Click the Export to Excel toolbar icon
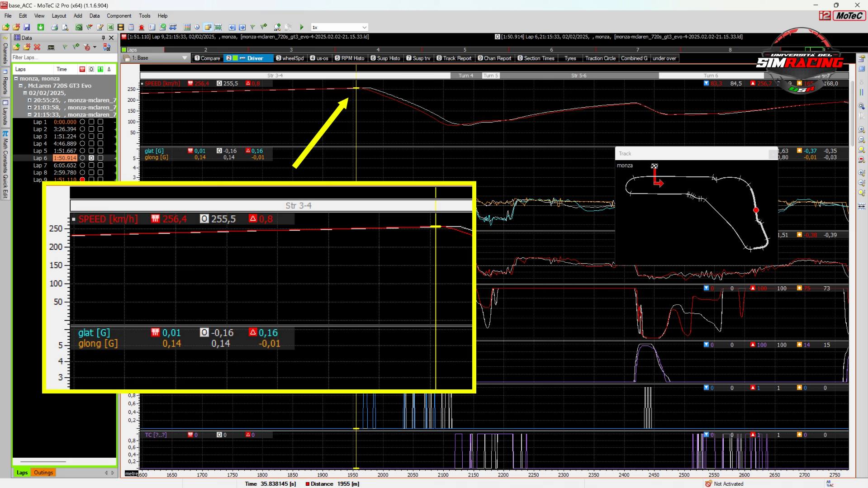 pos(110,28)
